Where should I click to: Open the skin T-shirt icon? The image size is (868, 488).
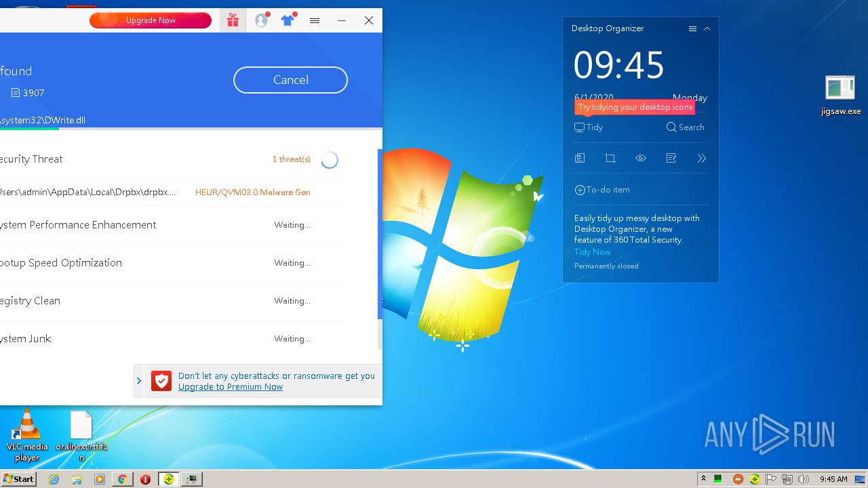tap(288, 20)
